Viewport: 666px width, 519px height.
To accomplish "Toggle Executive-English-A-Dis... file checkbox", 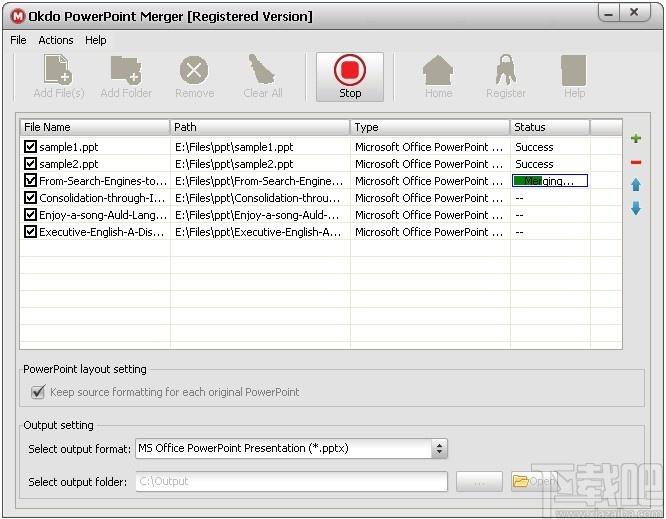I will tap(30, 231).
